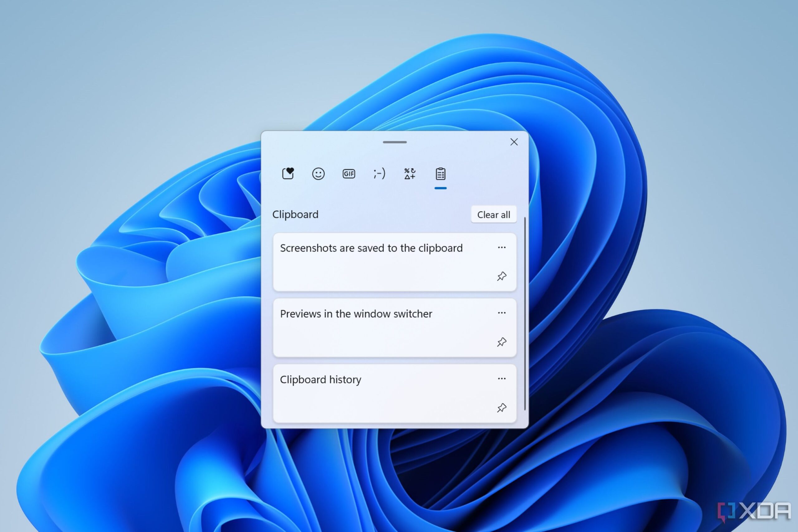Open options for Screenshots clipboard item
Viewport: 798px width, 532px height.
[502, 247]
